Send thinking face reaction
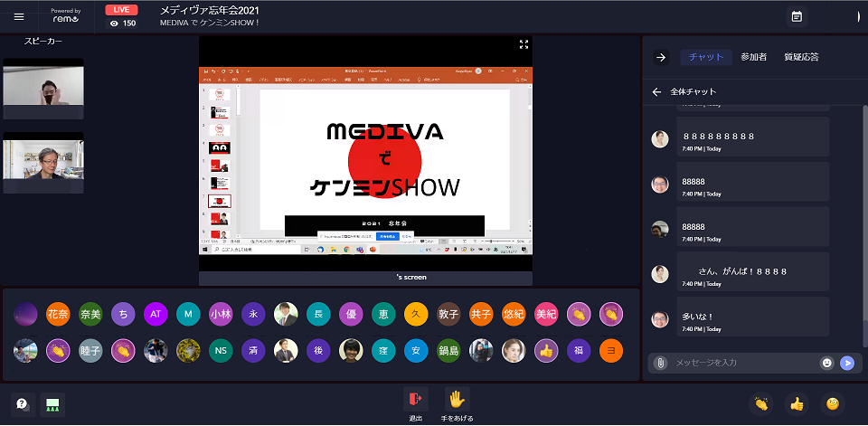This screenshot has width=868, height=426. pos(832,404)
